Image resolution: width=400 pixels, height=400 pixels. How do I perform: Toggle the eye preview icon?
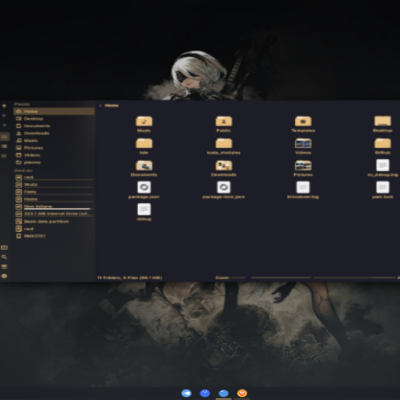coord(4,276)
